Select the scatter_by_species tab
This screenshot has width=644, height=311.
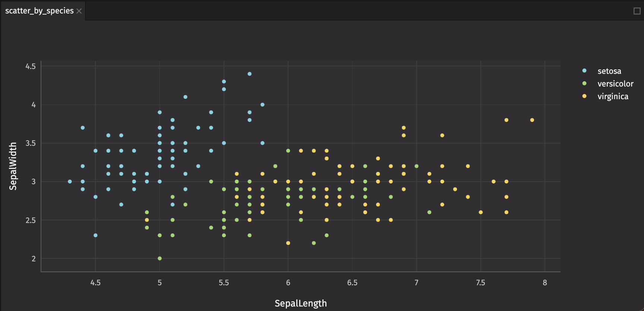39,11
